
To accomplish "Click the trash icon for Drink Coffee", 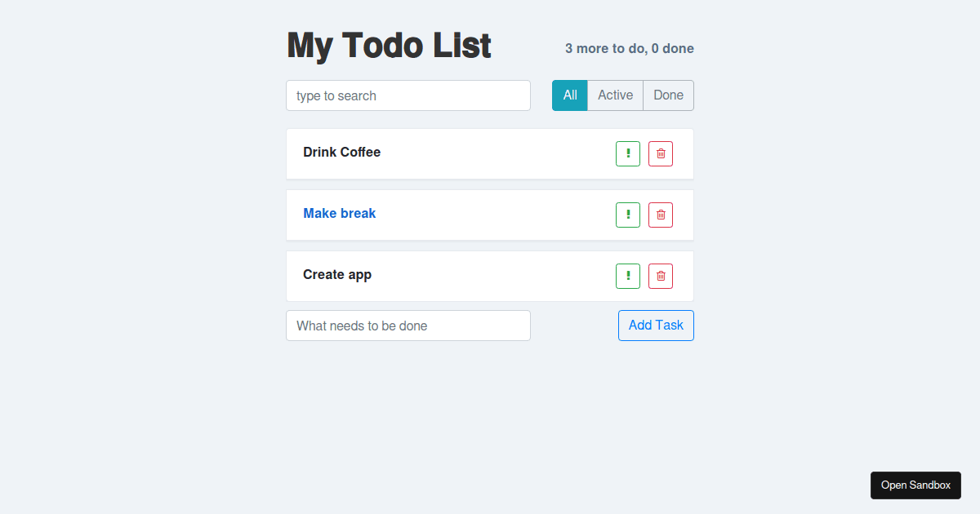I will point(660,153).
